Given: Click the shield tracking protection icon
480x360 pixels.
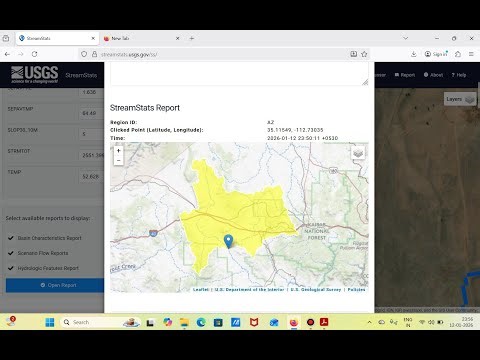Looking at the screenshot, I should click(84, 54).
